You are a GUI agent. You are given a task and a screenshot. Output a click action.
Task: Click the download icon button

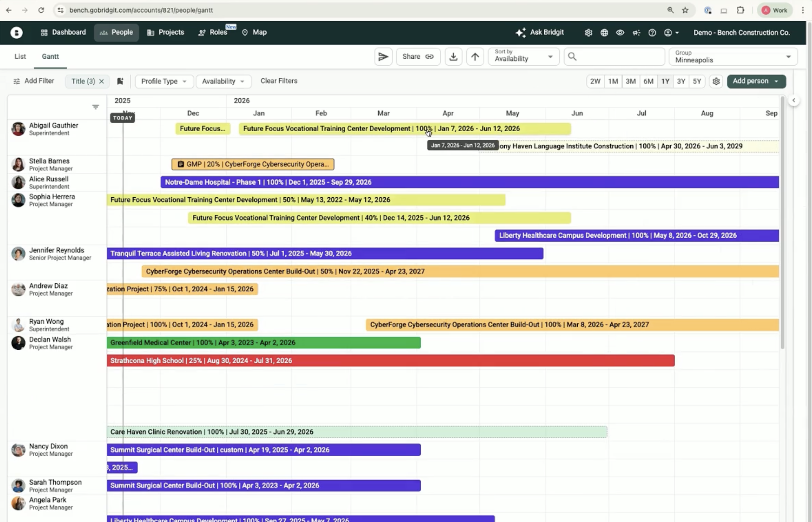[453, 57]
